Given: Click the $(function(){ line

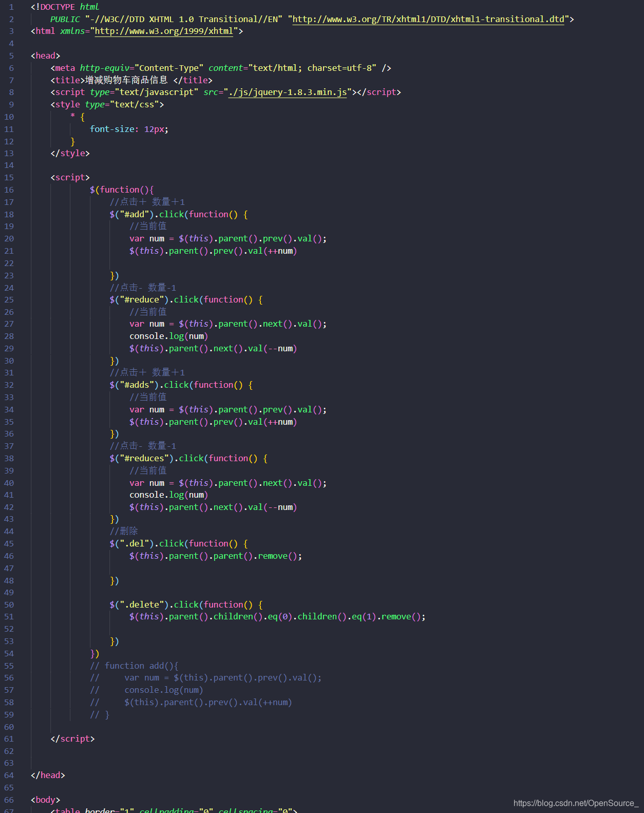Looking at the screenshot, I should 122,190.
